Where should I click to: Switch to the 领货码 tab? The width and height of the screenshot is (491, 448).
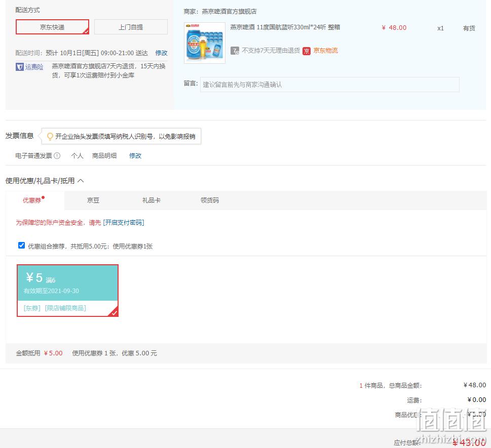click(209, 200)
